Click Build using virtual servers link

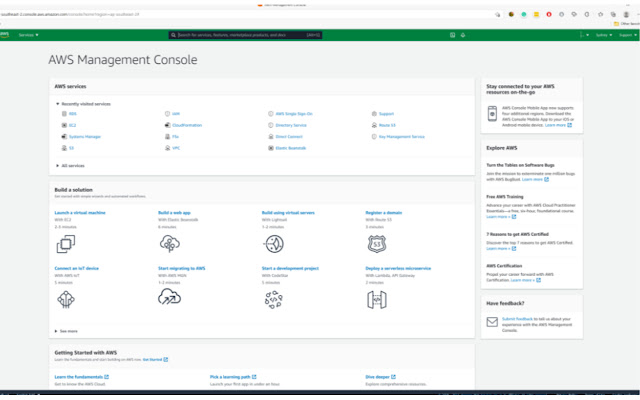click(x=288, y=213)
